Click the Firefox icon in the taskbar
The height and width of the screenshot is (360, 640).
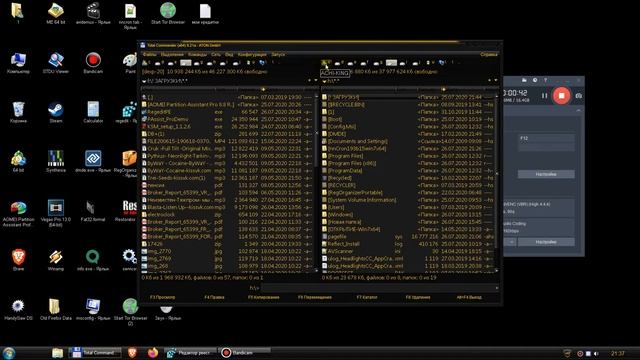tap(153, 353)
